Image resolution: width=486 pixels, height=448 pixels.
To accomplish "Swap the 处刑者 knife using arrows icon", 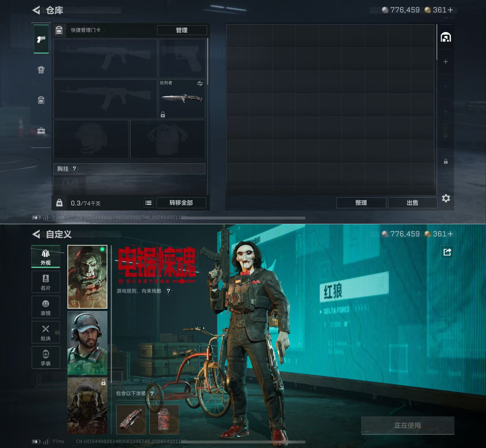I will (x=200, y=84).
